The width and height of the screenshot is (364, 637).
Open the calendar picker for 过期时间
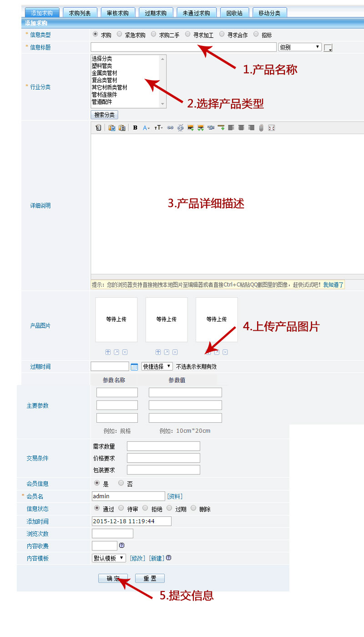[x=134, y=366]
